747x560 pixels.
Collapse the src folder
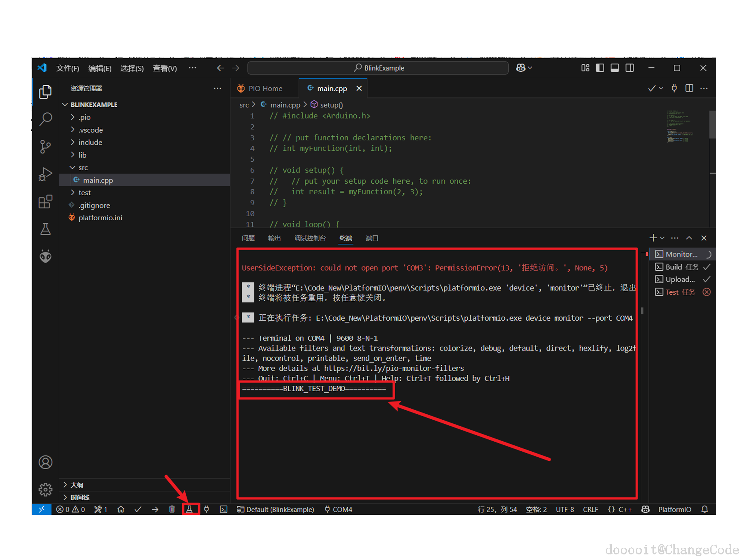point(83,168)
